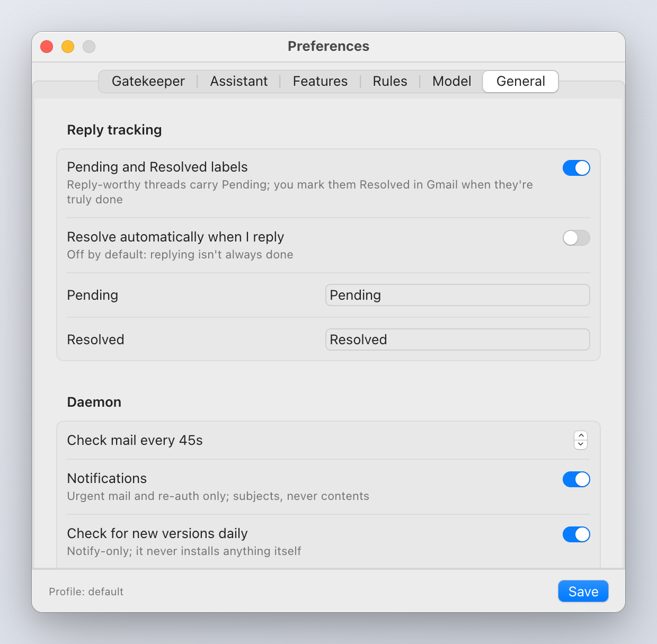
Task: Click the Preferences window title
Action: (328, 46)
